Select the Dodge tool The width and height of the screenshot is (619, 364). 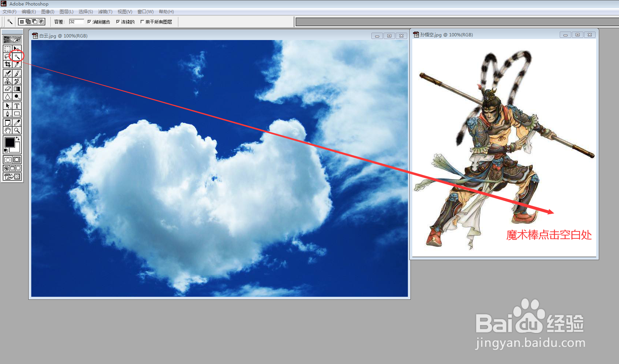17,97
